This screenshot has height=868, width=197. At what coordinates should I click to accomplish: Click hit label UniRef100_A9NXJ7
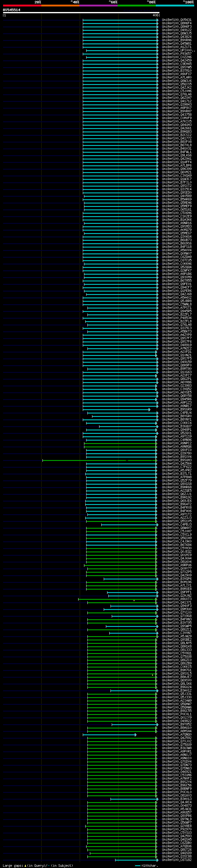176,755
